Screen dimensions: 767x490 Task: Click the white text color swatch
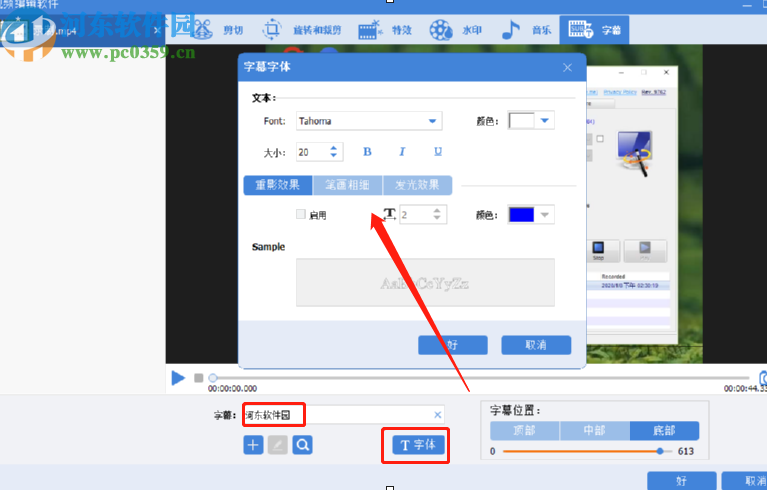(x=521, y=120)
